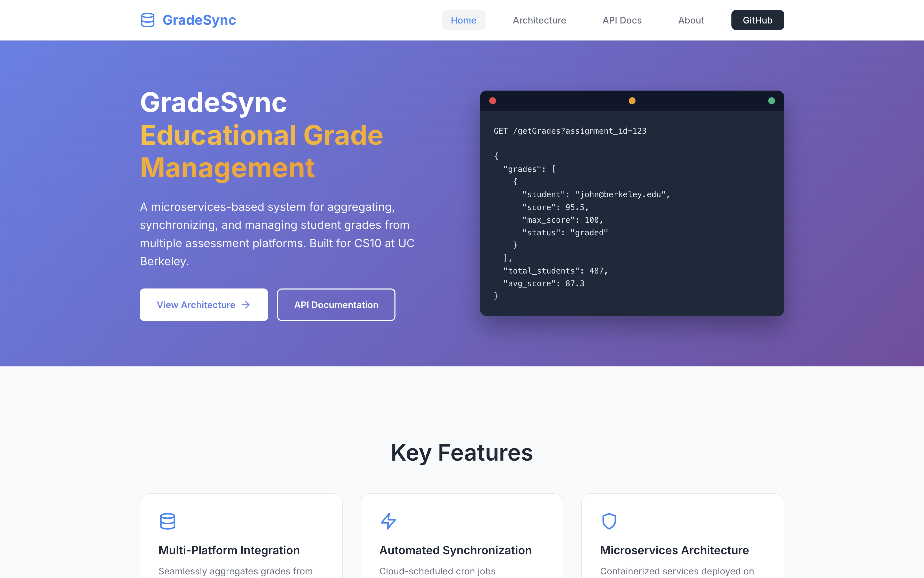Click the GradeSync database logo icon
The image size is (924, 578).
(x=147, y=20)
